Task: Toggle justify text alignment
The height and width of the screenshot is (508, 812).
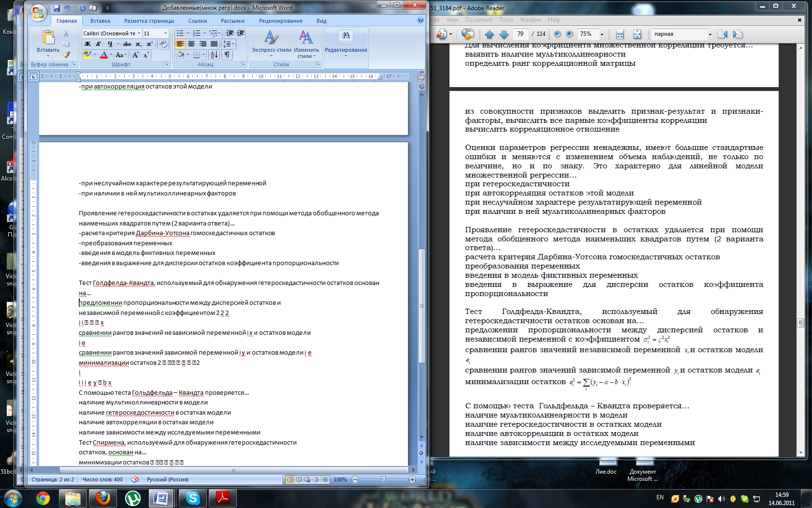Action: (214, 44)
